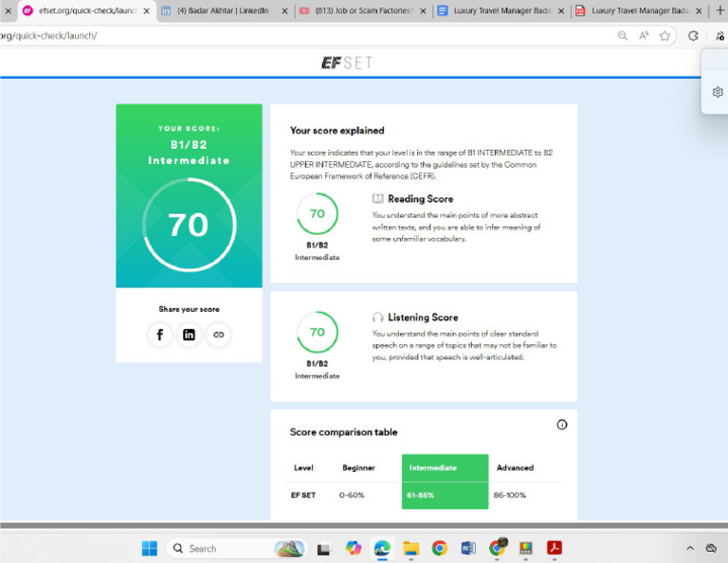Toggle read aloud icon in address bar

(644, 36)
